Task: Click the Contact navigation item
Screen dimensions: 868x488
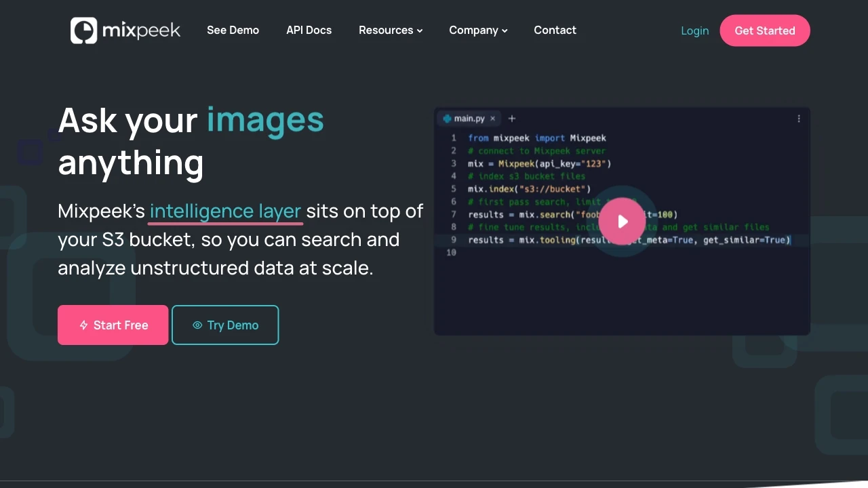Action: (x=555, y=30)
